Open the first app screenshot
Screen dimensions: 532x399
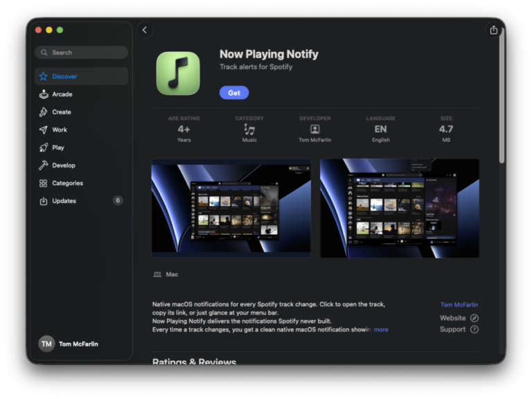click(231, 209)
